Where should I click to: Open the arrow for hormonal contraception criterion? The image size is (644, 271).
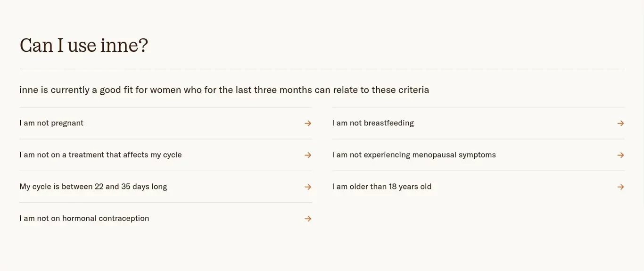308,219
